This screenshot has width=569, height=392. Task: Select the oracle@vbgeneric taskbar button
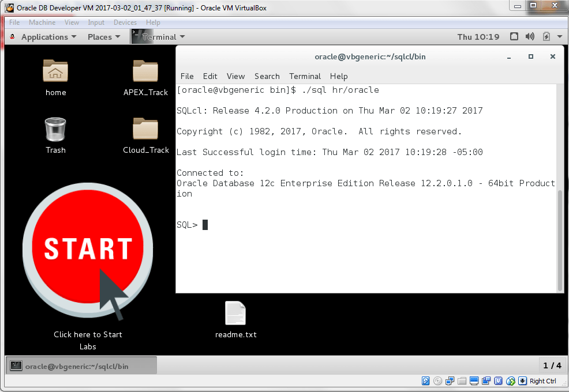(81, 365)
